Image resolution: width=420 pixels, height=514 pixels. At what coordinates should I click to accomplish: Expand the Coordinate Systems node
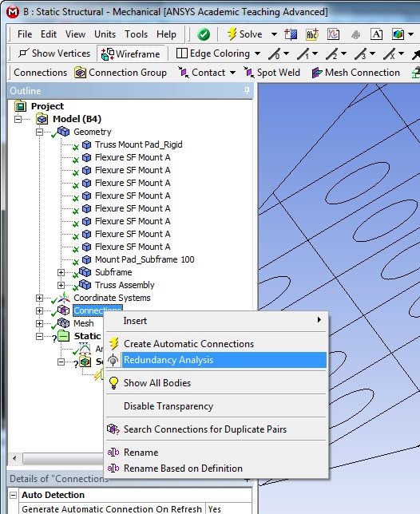39,298
